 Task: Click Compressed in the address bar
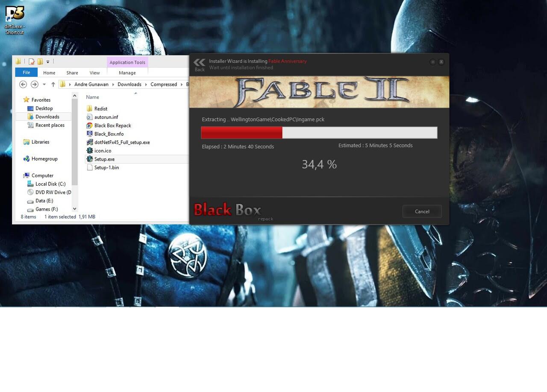164,85
